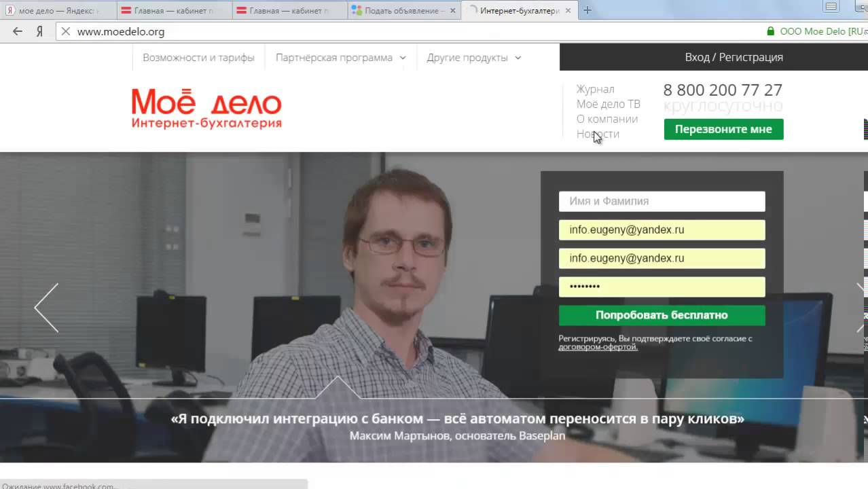Screen dimensions: 868x489
Task: Click the password field with dots
Action: (x=662, y=287)
